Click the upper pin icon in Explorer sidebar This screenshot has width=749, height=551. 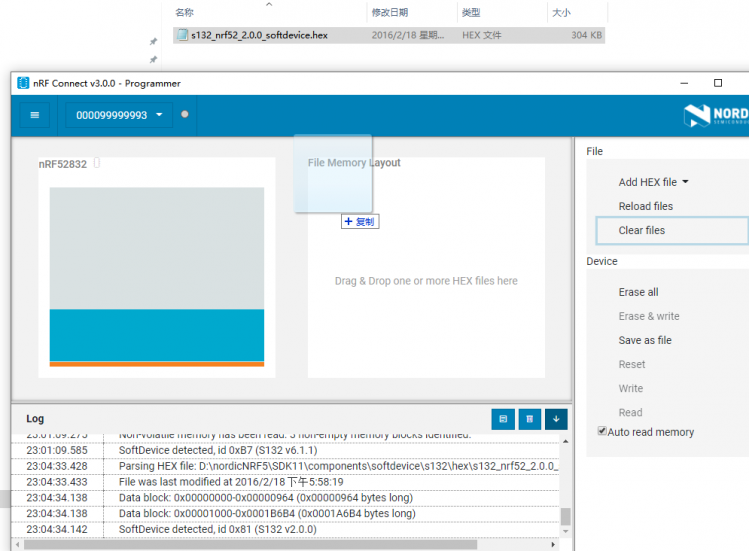tap(153, 42)
